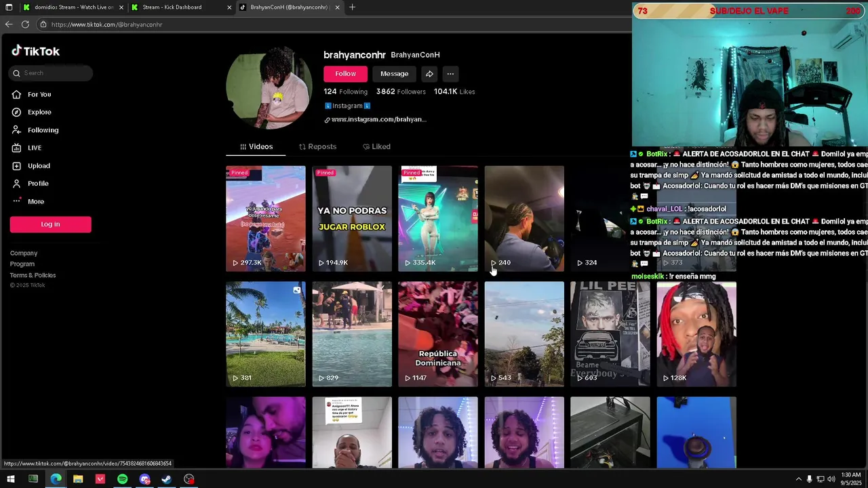
Task: Click the browser address bar URL
Action: click(x=107, y=24)
